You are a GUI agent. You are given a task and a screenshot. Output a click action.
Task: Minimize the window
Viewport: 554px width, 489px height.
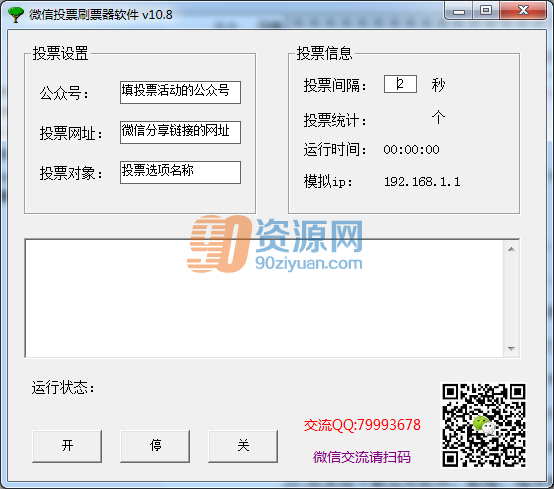(459, 11)
